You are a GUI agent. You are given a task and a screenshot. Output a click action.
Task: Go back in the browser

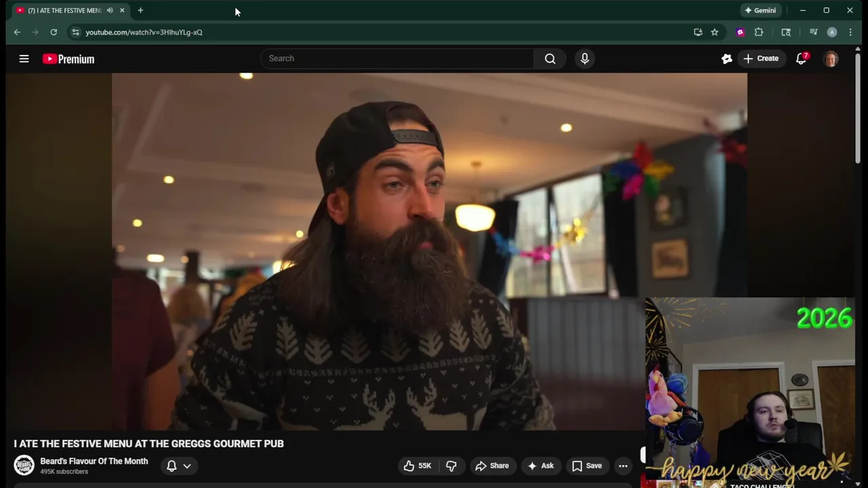tap(17, 32)
